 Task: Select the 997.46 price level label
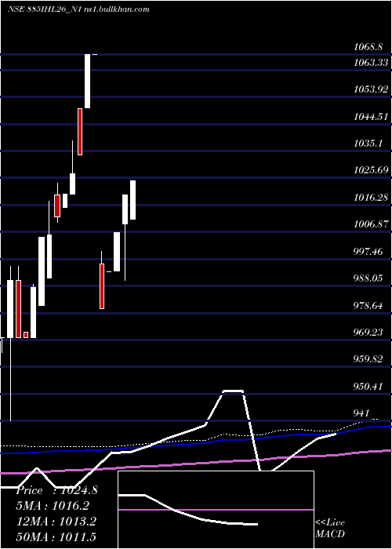click(x=368, y=251)
